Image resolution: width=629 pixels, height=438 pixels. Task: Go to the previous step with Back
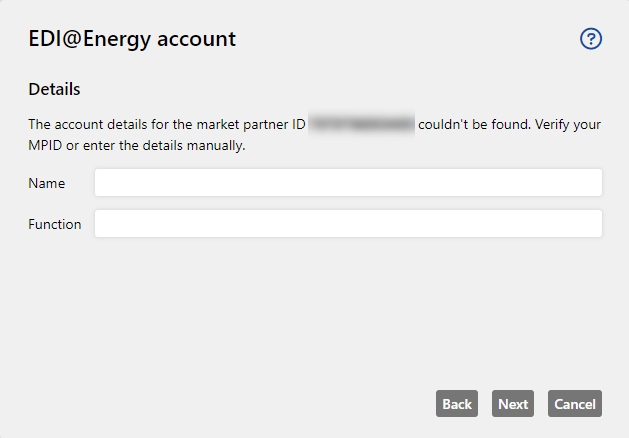[457, 404]
